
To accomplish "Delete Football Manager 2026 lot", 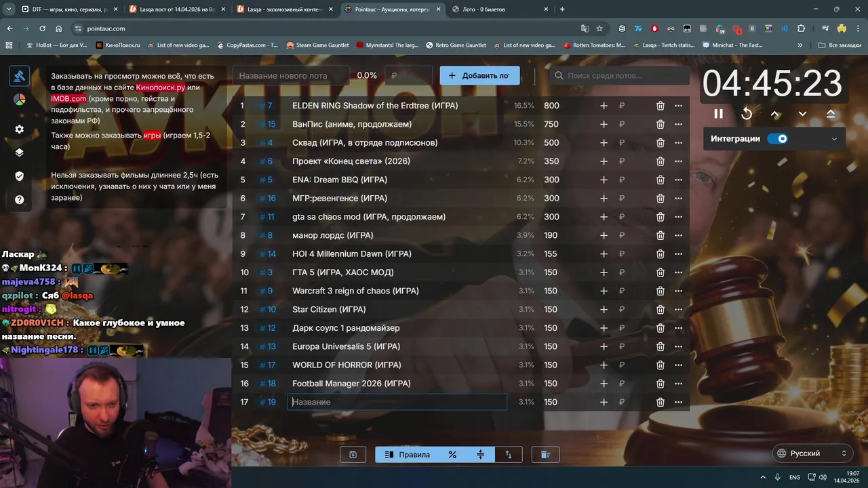I will [660, 384].
